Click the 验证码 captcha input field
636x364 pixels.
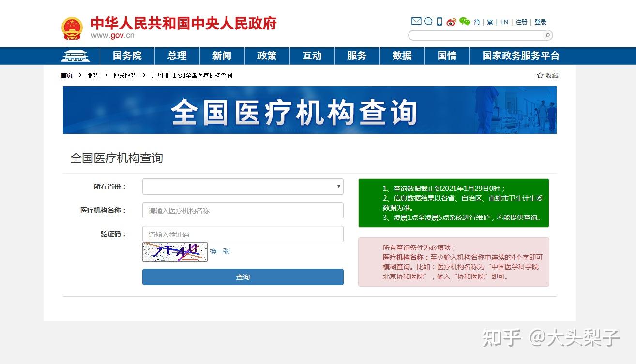[243, 234]
